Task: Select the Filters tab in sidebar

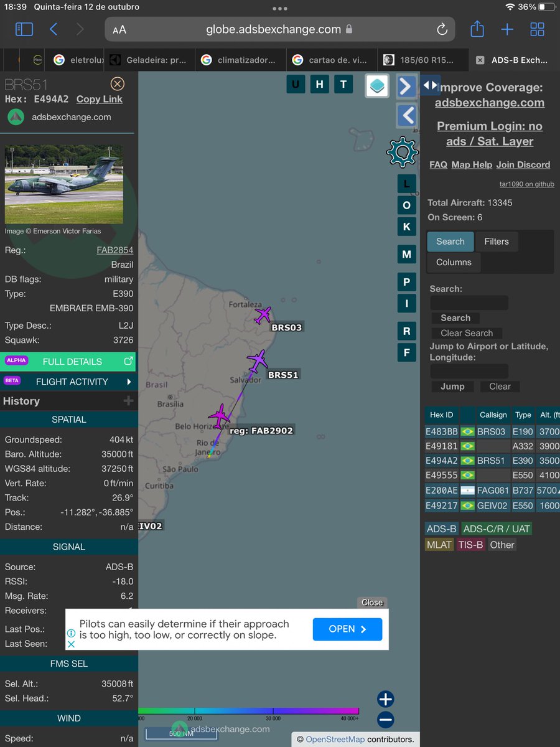Action: click(497, 242)
